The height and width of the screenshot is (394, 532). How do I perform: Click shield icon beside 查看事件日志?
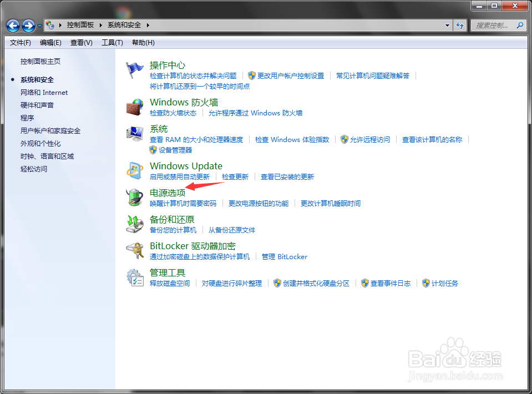point(364,283)
